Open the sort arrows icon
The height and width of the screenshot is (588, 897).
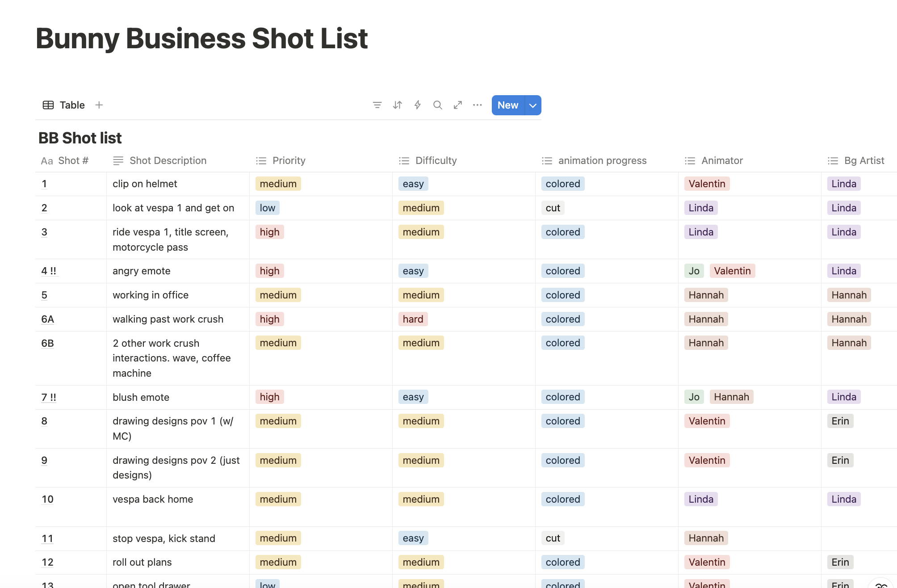tap(397, 105)
